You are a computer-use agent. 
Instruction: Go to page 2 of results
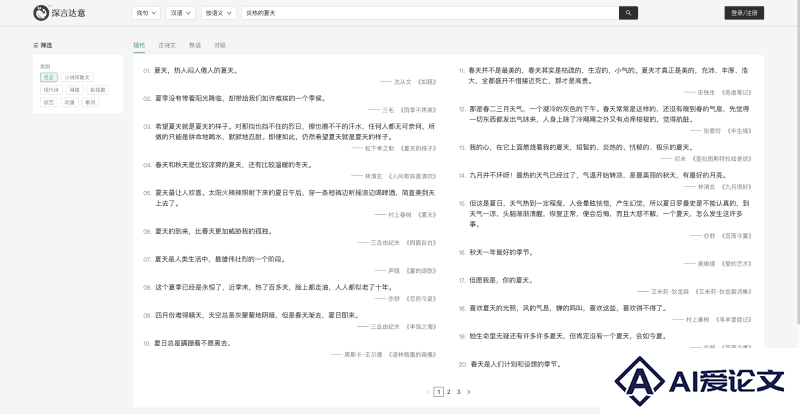point(448,392)
